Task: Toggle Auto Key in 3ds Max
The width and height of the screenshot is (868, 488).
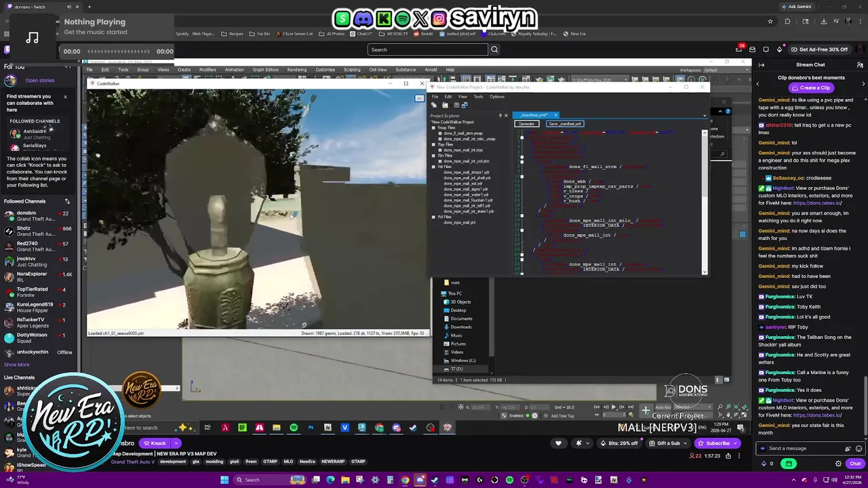Action: point(663,407)
